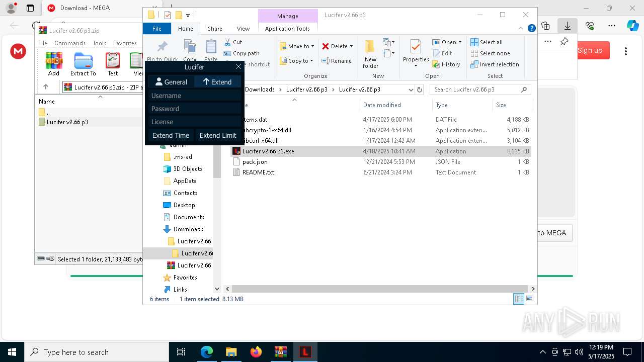The width and height of the screenshot is (644, 362).
Task: Open Quick Access Toolbar customize dropdown
Action: click(188, 16)
